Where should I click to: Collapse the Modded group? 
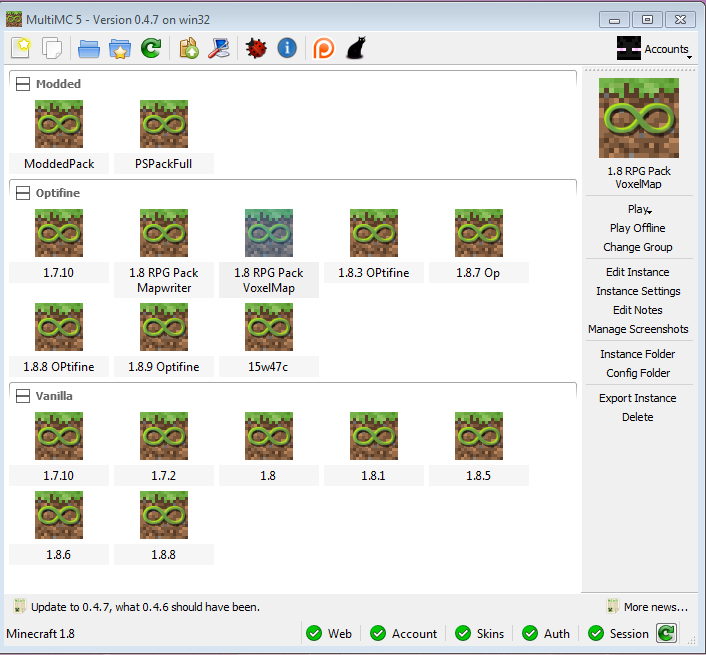[21, 84]
